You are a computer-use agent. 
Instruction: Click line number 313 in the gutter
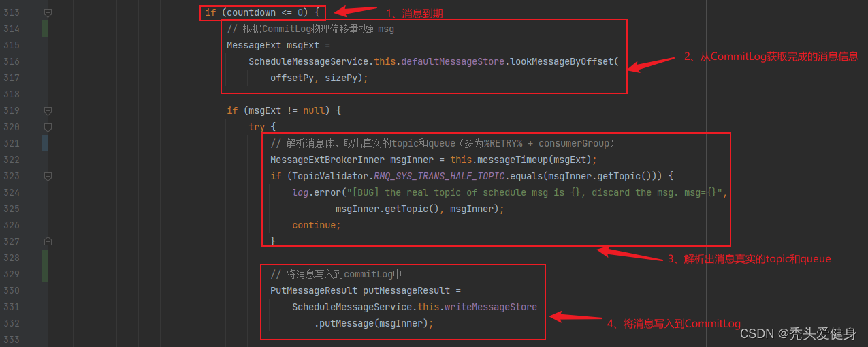tap(11, 12)
